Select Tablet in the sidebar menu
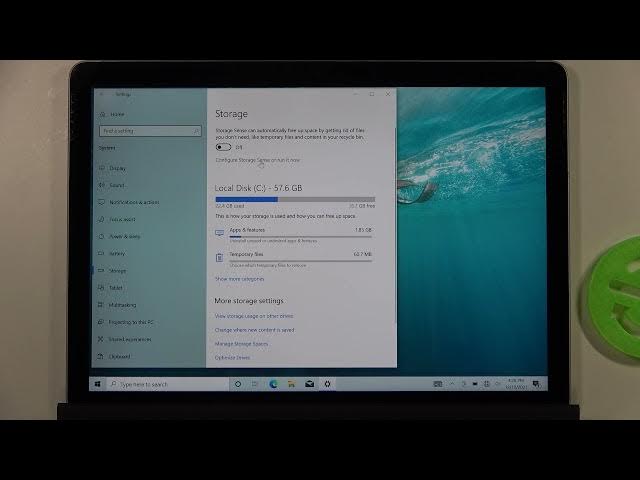Screen dimensions: 640x480 tap(116, 287)
